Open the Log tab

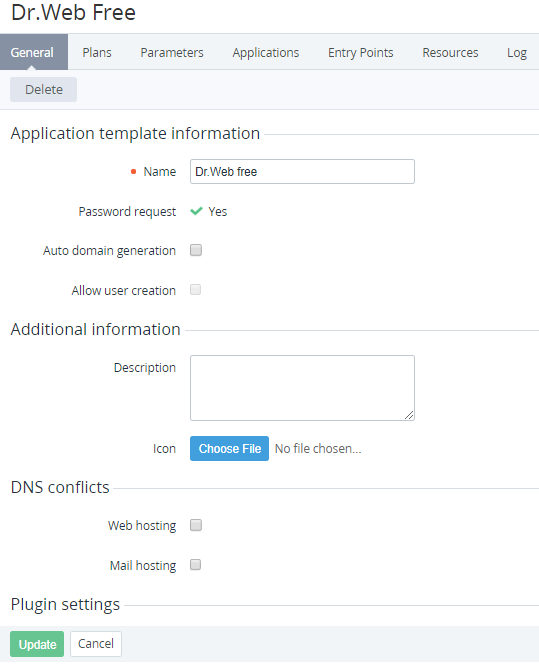pyautogui.click(x=516, y=52)
